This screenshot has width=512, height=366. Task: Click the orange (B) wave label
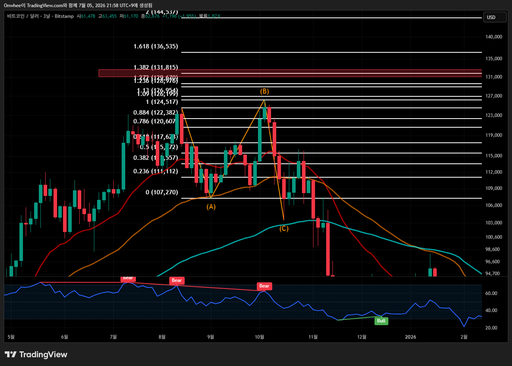coord(264,91)
